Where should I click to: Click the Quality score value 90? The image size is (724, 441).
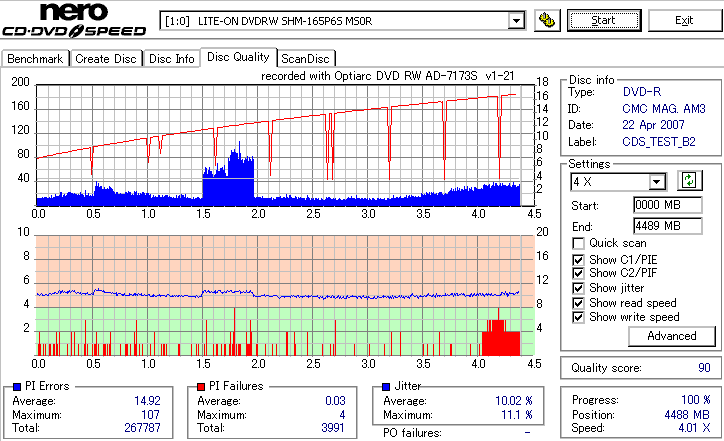[x=704, y=368]
